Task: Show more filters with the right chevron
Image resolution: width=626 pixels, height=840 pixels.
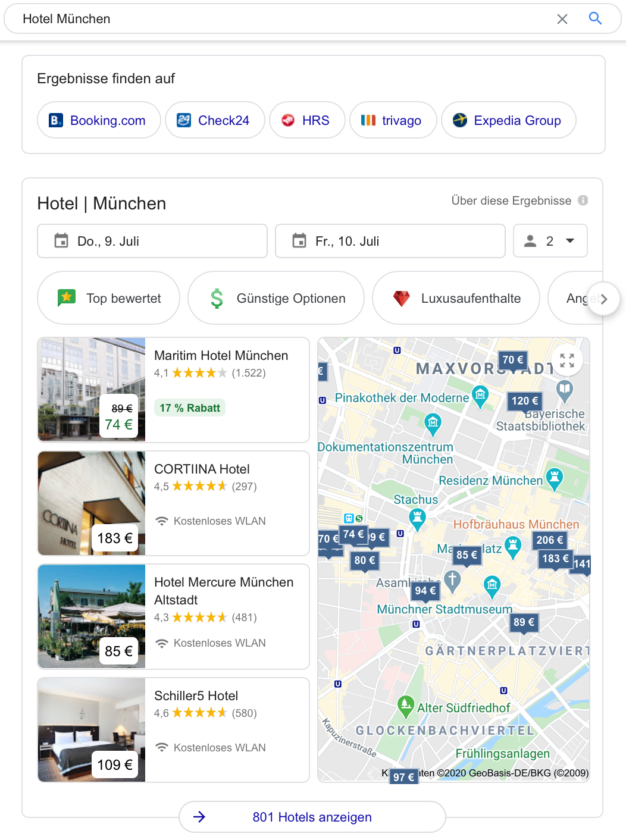Action: pos(604,299)
